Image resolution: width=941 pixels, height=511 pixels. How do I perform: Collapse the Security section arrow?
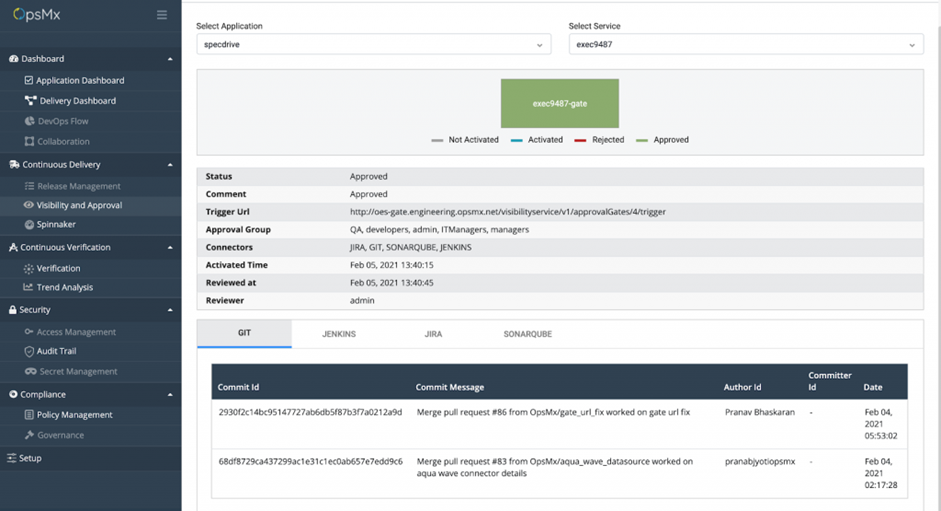point(169,310)
